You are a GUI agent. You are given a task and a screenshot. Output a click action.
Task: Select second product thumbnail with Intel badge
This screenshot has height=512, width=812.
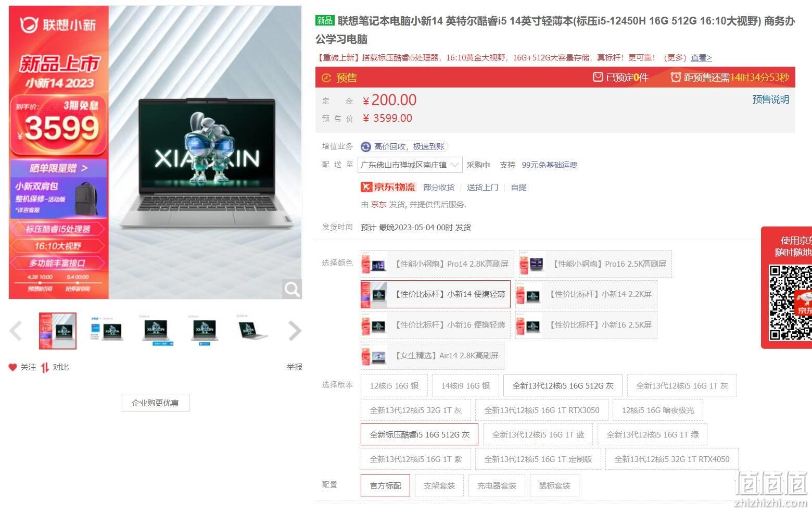[107, 331]
